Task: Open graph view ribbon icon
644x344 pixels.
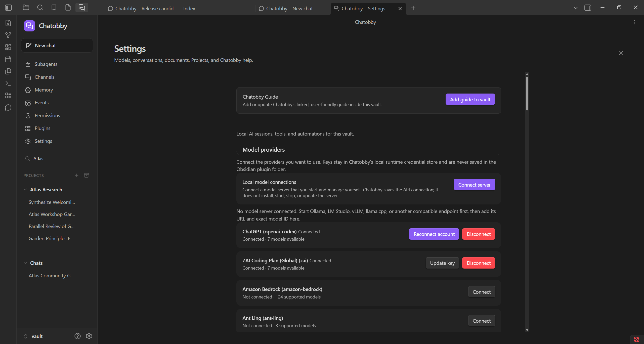Action: (8, 35)
